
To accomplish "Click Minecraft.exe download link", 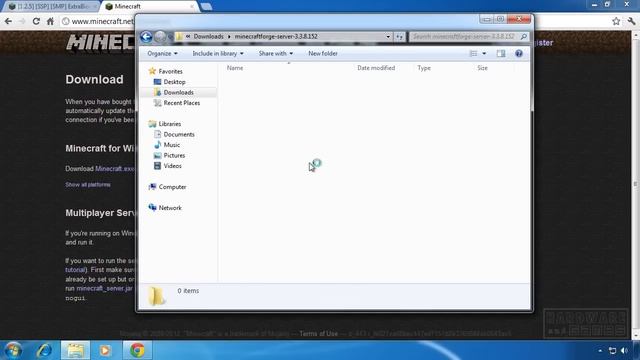I will 115,169.
